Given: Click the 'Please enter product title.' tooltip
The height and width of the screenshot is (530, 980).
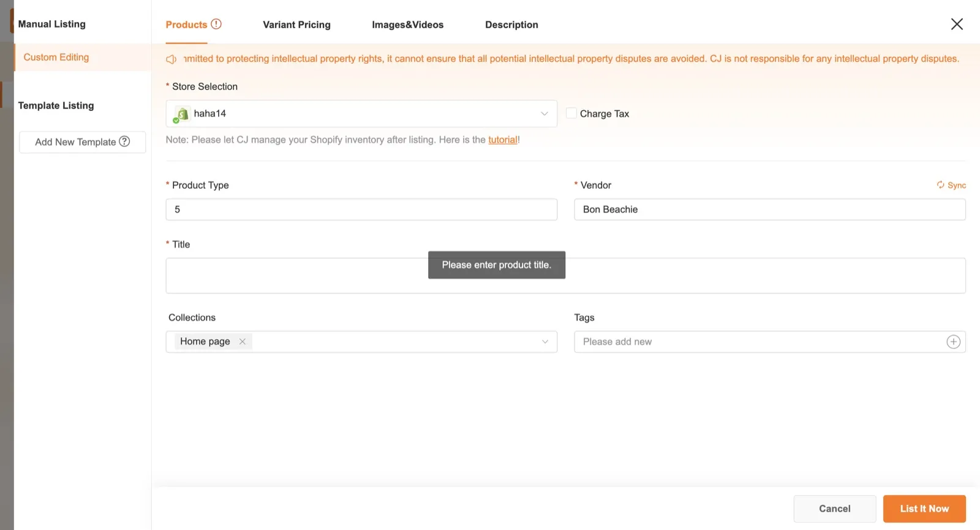Looking at the screenshot, I should click(497, 265).
